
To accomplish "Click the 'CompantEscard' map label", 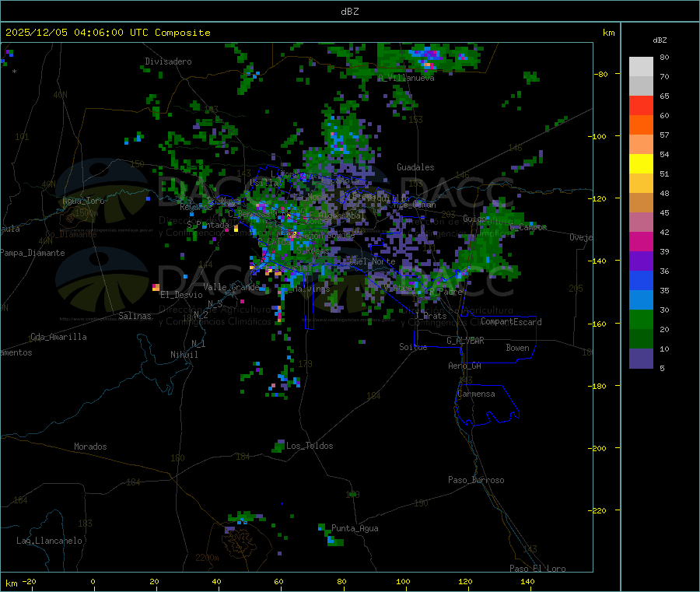I will pyautogui.click(x=511, y=322).
